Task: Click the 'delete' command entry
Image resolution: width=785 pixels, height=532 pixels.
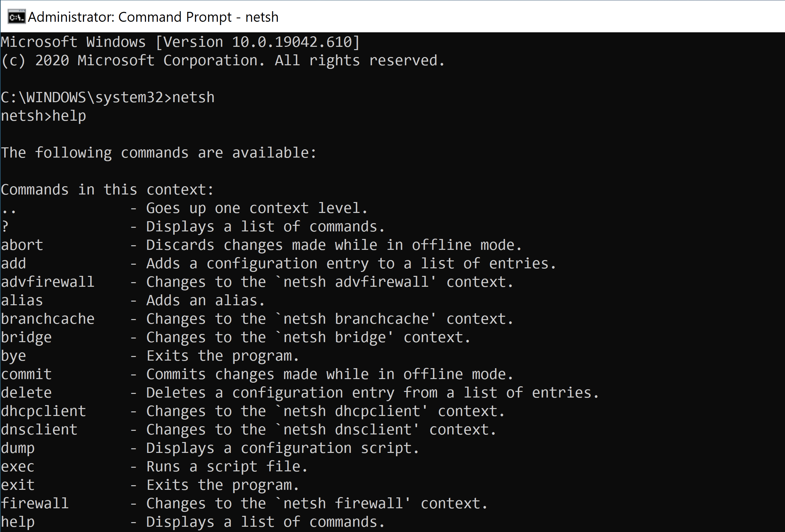Action: pos(26,393)
